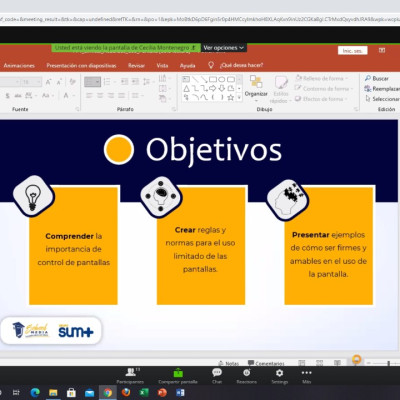Launch Excel from the Windows taskbar
The height and width of the screenshot is (400, 400).
(144, 392)
